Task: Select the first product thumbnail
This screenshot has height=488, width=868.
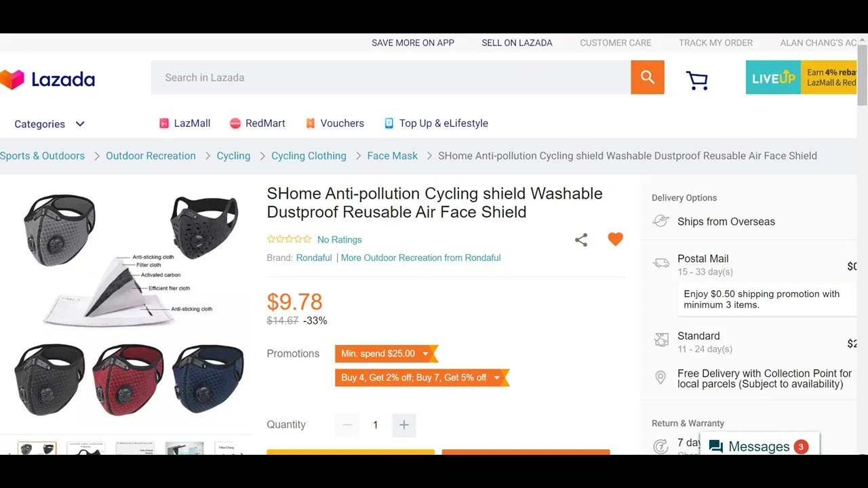Action: pyautogui.click(x=37, y=449)
